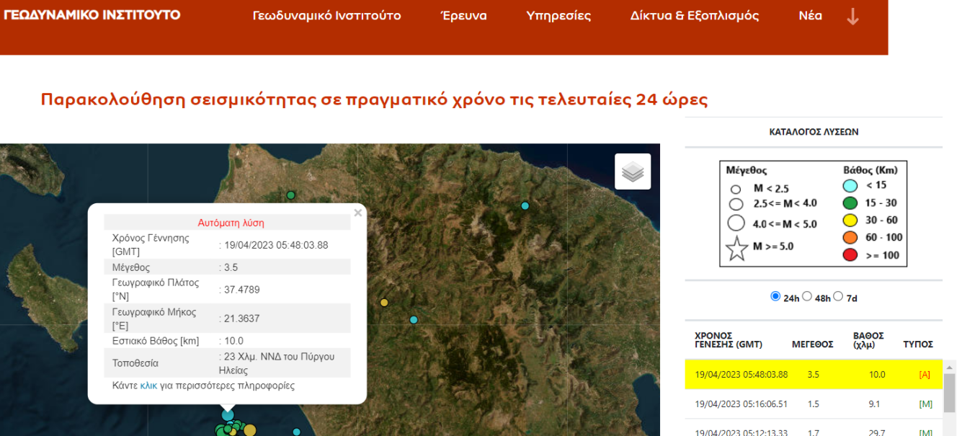Close the earthquake info popup
The image size is (980, 436).
click(x=357, y=213)
